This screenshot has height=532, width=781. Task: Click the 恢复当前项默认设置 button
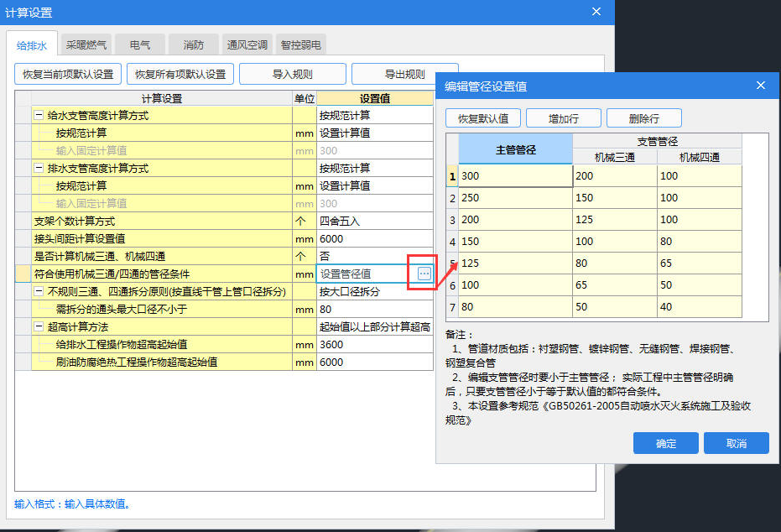[x=68, y=74]
